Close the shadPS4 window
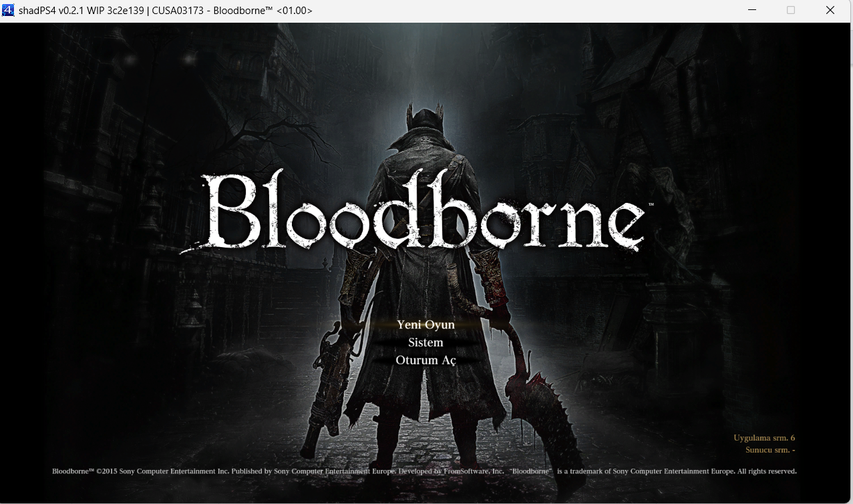Viewport: 853px width, 504px height. click(x=830, y=10)
